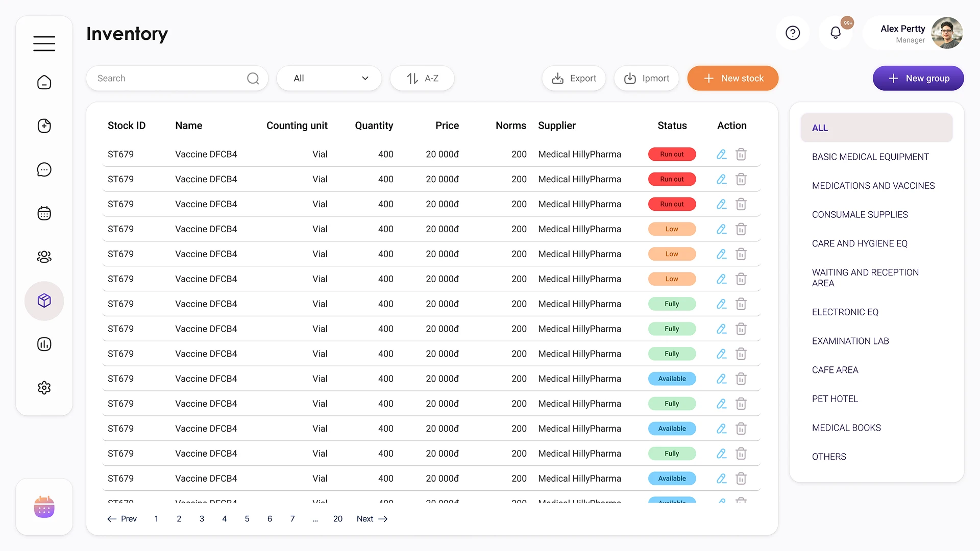The height and width of the screenshot is (551, 980).
Task: Open the All filter dropdown
Action: 329,78
